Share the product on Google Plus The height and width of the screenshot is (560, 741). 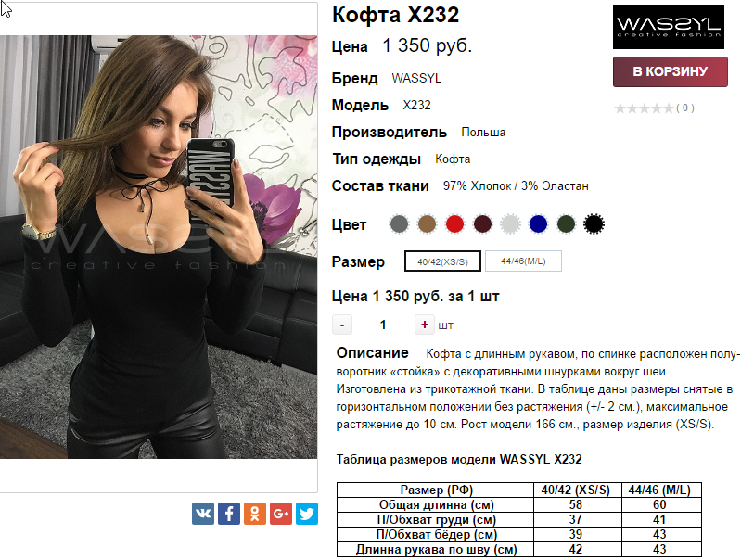click(x=281, y=514)
